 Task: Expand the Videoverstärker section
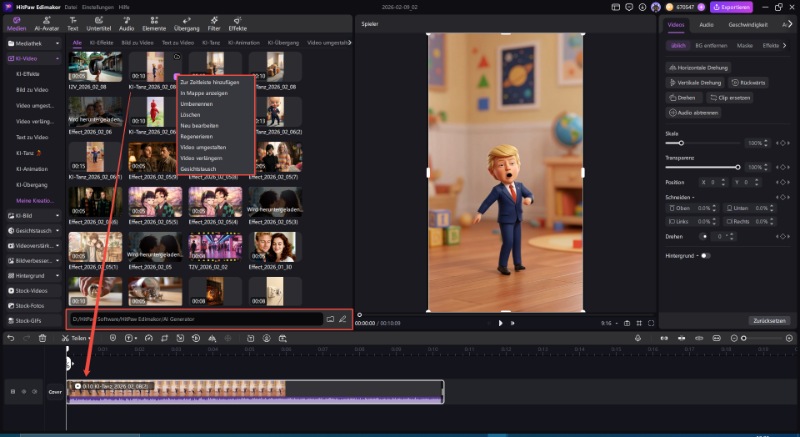click(57, 246)
